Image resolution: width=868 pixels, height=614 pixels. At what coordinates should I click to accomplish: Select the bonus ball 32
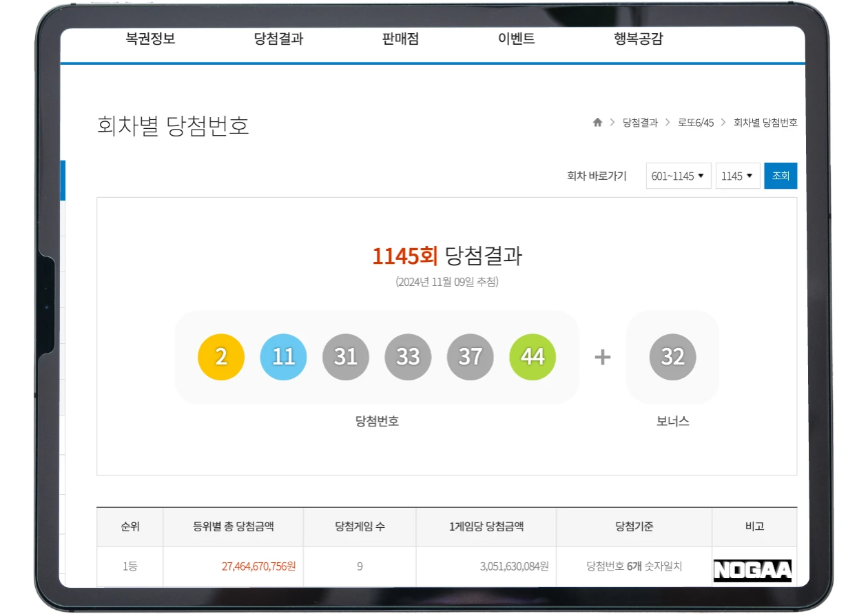(672, 357)
